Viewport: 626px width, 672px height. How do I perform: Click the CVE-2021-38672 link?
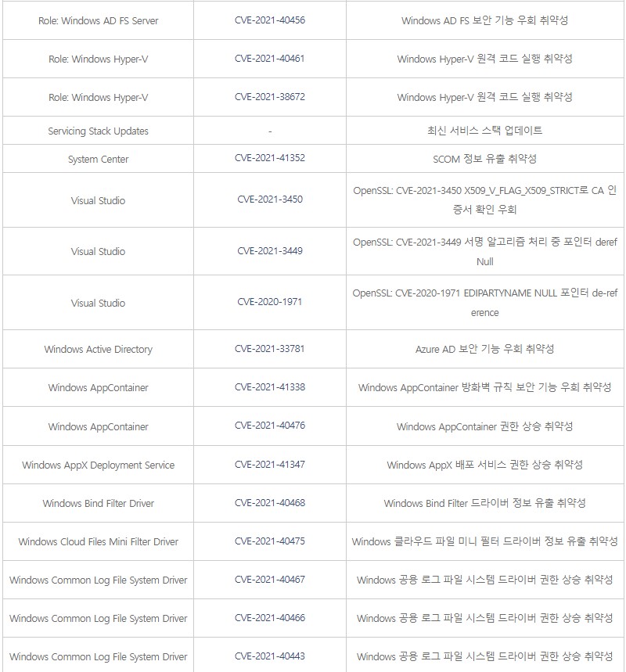(269, 97)
